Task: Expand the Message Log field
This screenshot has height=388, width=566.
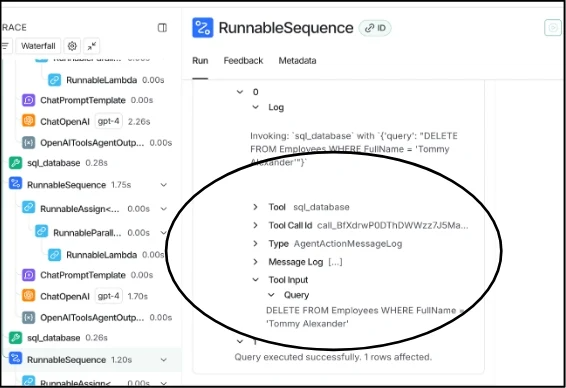Action: [255, 262]
